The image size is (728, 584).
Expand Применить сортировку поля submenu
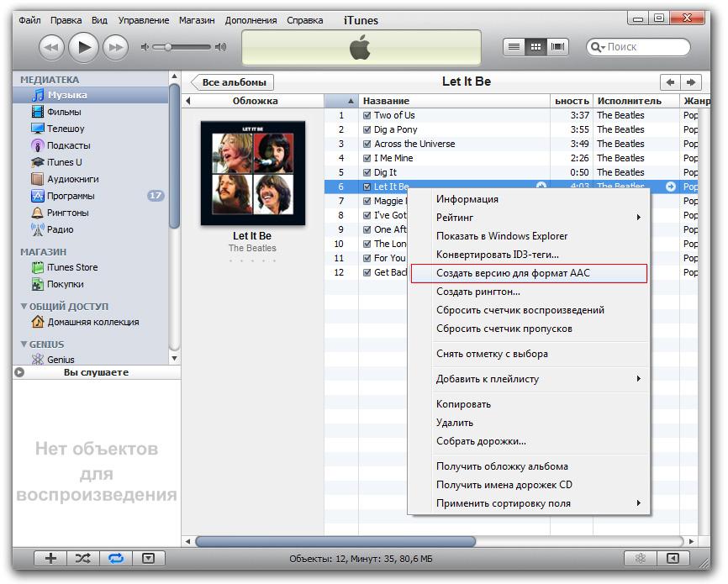(529, 503)
